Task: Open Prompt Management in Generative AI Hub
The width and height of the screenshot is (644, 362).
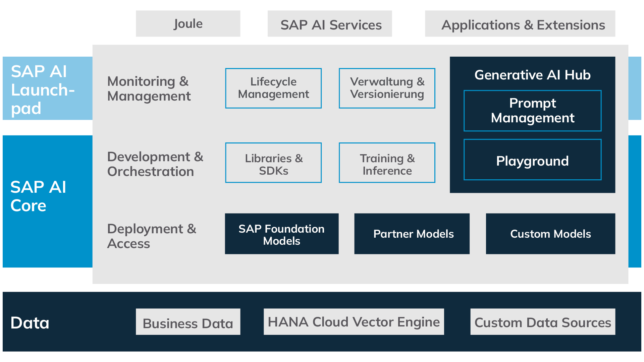Action: click(x=532, y=111)
